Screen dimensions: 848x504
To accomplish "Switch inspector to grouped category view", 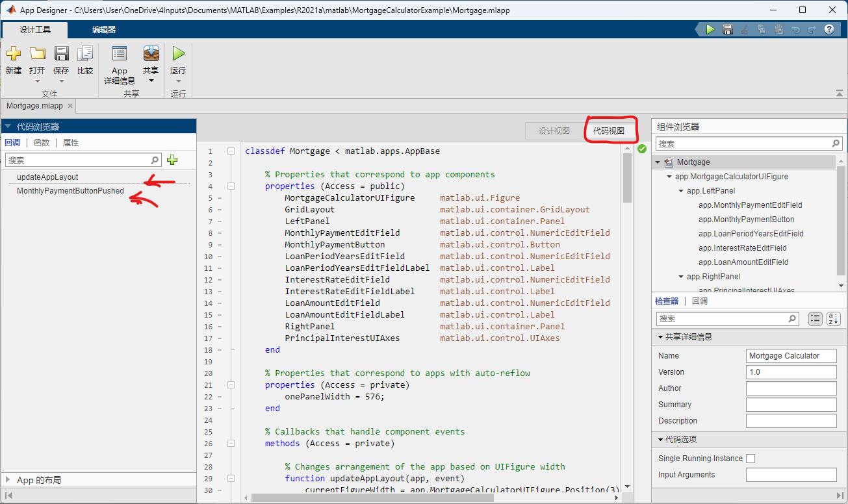I will coord(815,319).
